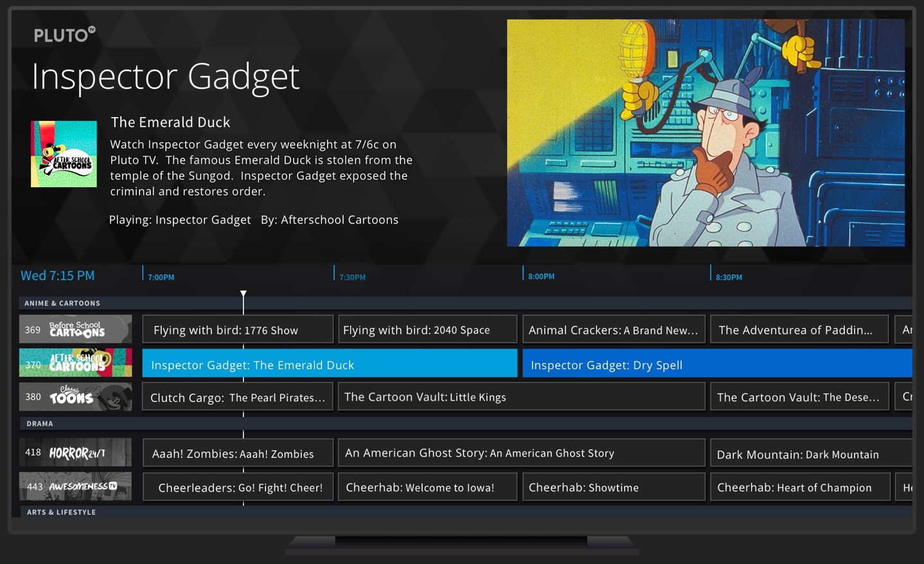Click By: Afterschool Cartoons text

click(330, 220)
